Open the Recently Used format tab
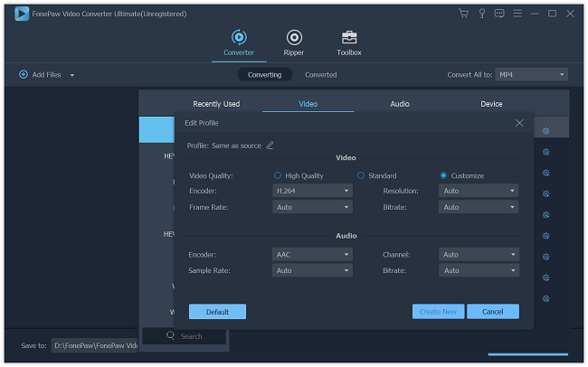Viewport: 588px width, 367px height. click(x=216, y=104)
